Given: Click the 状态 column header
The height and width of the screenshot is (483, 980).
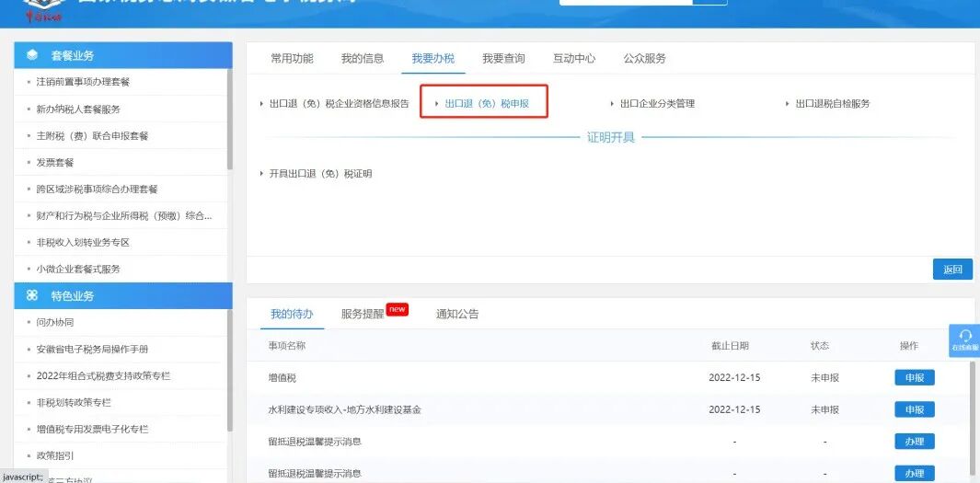Looking at the screenshot, I should (x=820, y=346).
